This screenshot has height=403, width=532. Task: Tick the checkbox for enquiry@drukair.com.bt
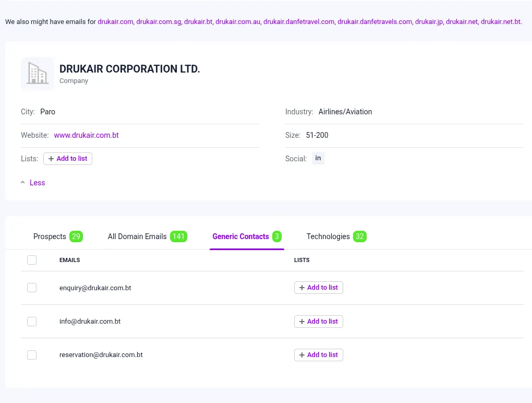(32, 288)
